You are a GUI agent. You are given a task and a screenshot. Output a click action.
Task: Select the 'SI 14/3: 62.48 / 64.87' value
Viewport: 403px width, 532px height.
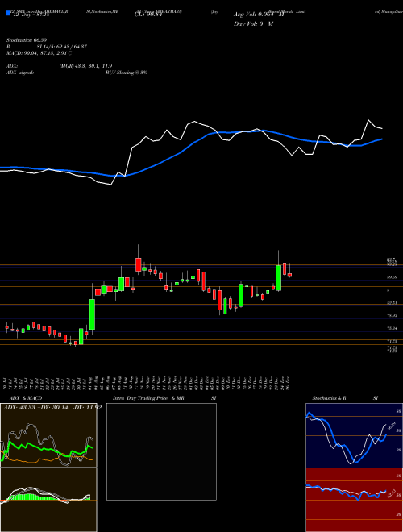pos(62,47)
